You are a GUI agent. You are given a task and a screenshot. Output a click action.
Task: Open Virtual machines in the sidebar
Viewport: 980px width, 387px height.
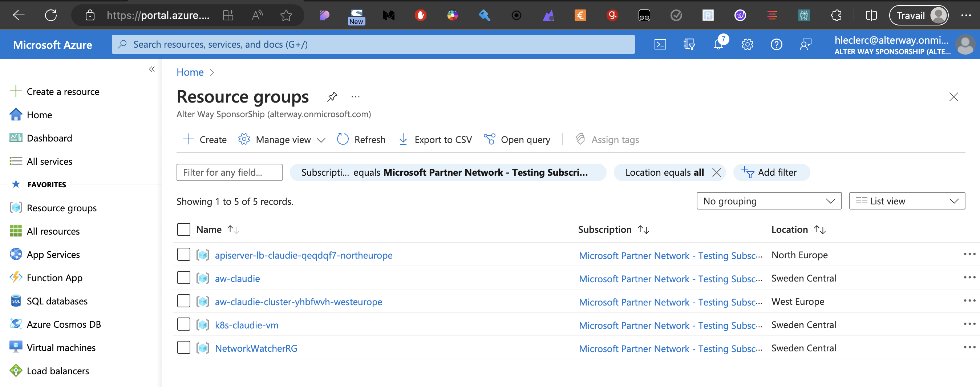point(61,347)
